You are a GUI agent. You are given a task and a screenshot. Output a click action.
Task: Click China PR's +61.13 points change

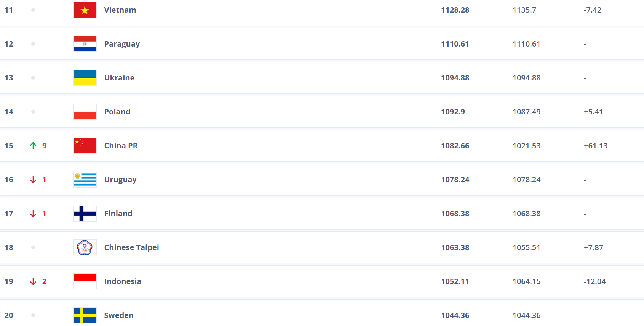click(595, 146)
